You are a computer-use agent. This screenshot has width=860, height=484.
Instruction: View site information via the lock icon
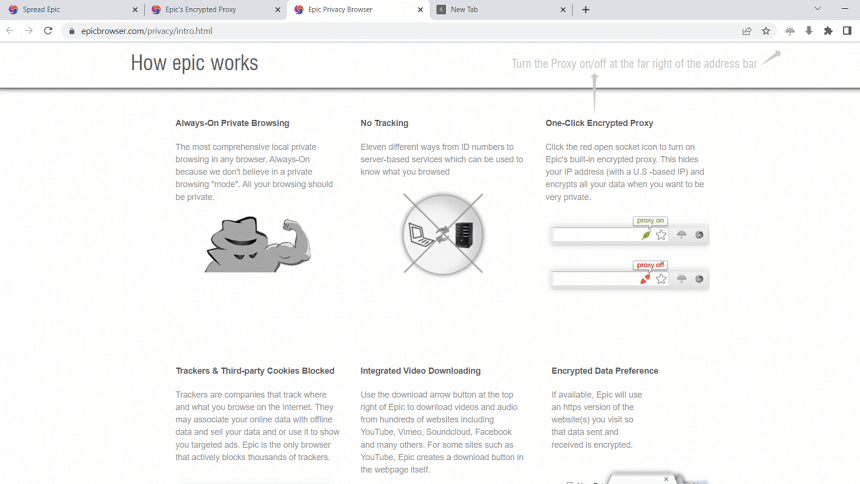coord(71,31)
